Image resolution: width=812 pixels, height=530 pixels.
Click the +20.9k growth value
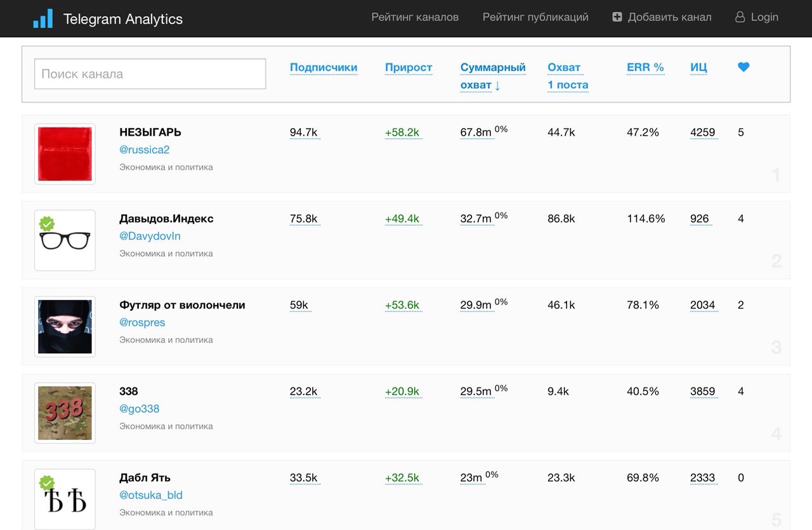[402, 391]
